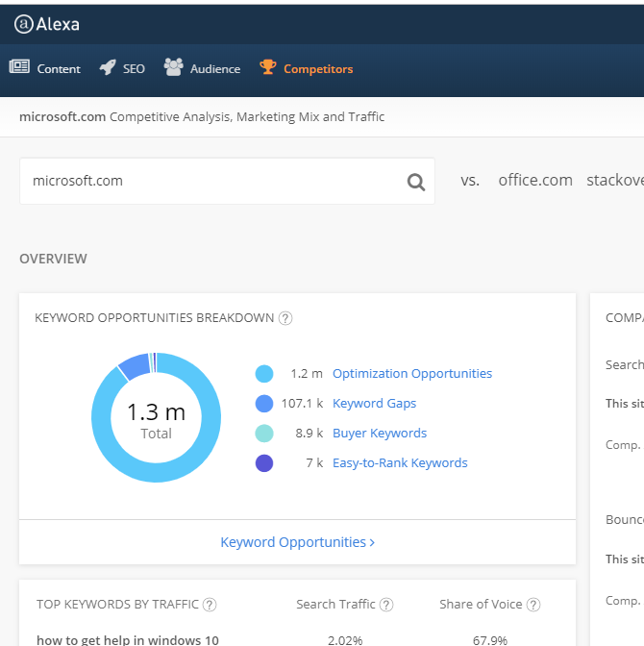The image size is (644, 646).
Task: Open Optimization Opportunities link
Action: pos(412,374)
